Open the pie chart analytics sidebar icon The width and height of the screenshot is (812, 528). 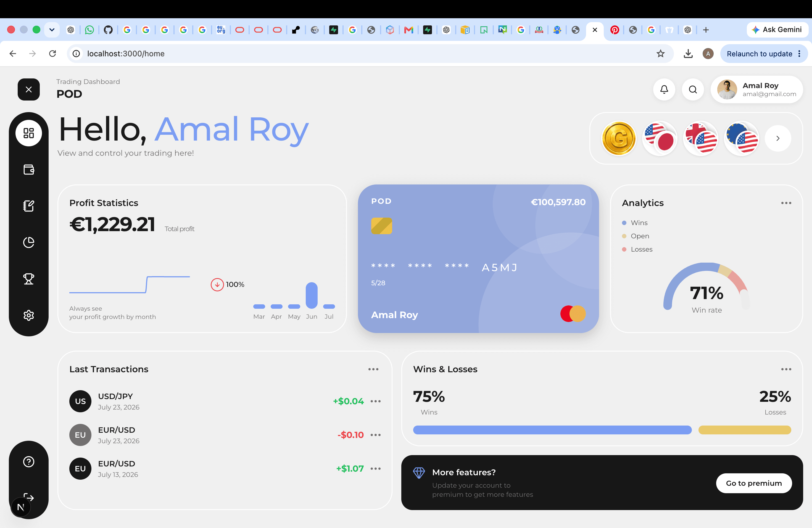point(29,242)
